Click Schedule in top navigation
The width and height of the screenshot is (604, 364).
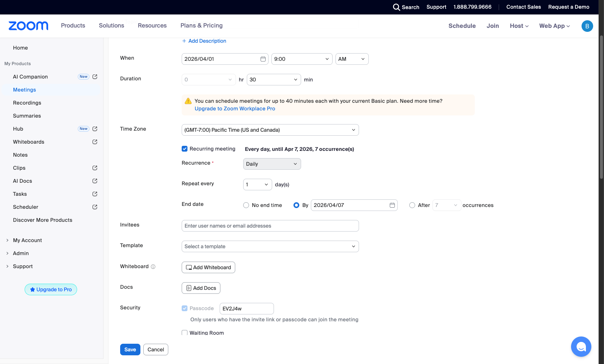[x=462, y=26]
